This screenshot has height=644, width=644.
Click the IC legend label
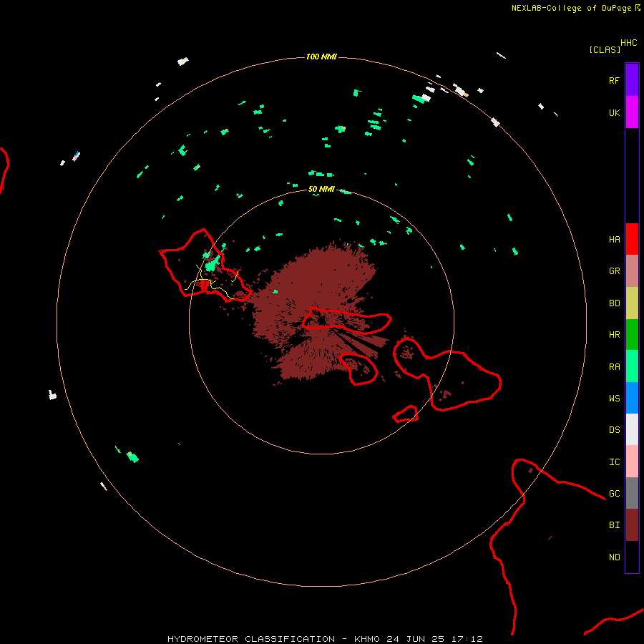[614, 462]
